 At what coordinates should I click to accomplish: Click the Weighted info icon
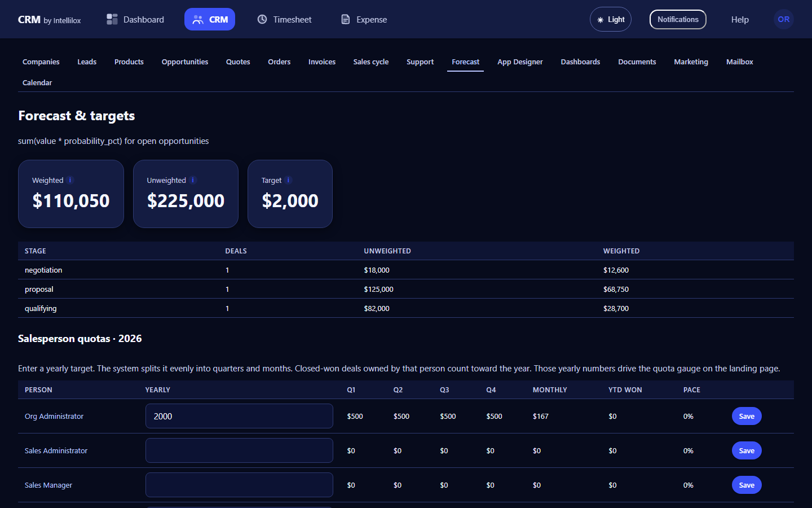(70, 180)
